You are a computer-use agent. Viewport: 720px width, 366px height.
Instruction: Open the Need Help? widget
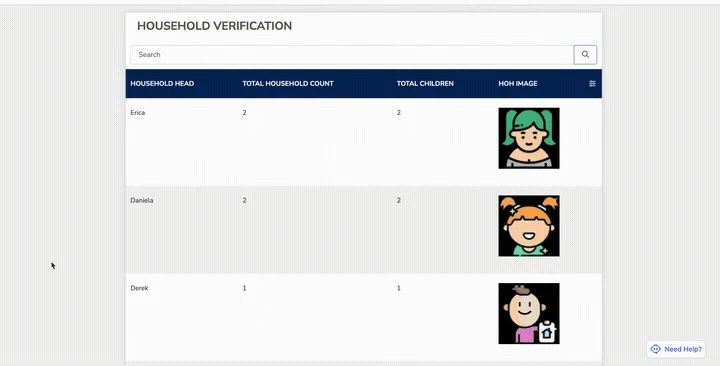click(x=676, y=349)
